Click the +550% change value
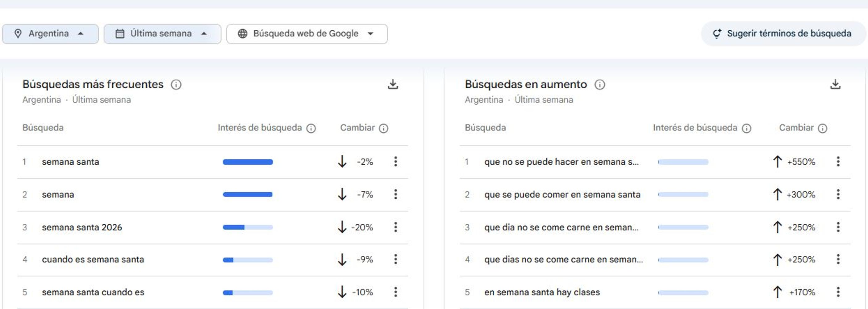 (x=801, y=162)
